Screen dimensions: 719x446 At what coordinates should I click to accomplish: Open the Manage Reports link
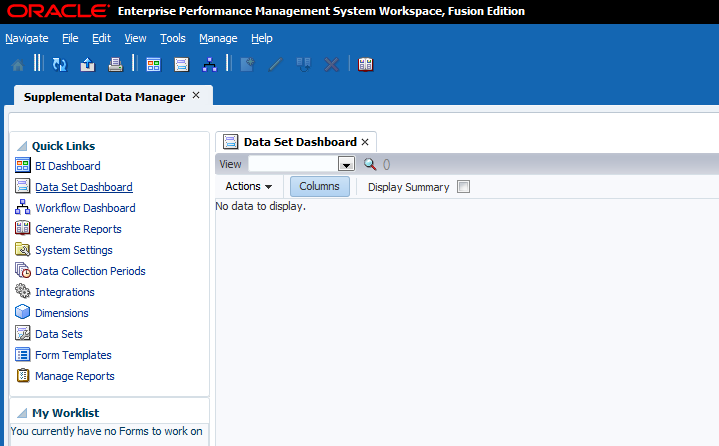coord(75,376)
